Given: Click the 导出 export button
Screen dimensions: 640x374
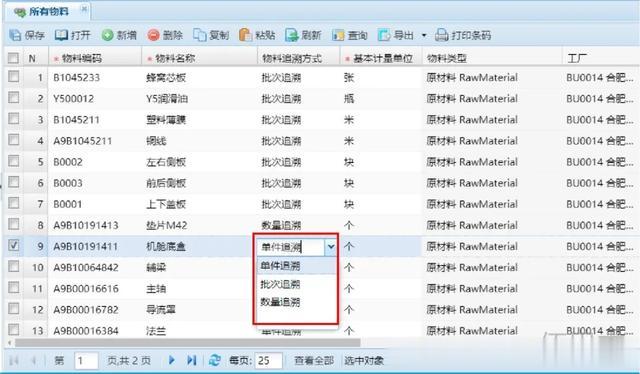Looking at the screenshot, I should point(396,36).
